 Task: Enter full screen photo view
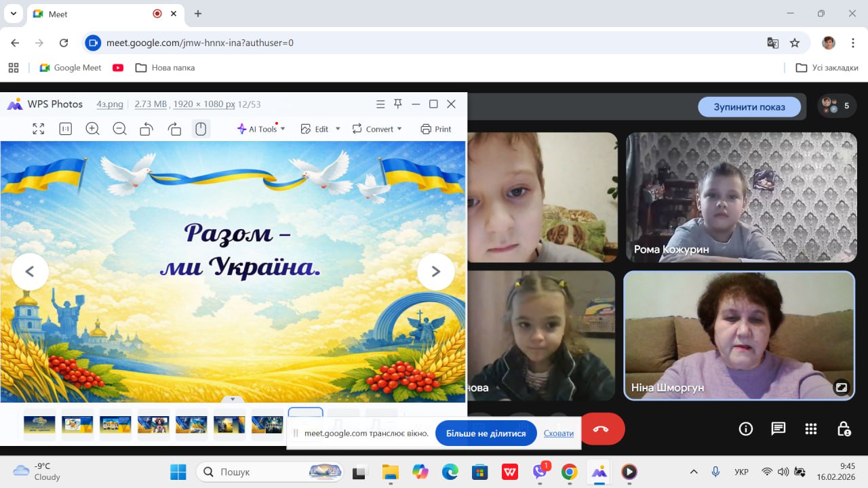39,129
